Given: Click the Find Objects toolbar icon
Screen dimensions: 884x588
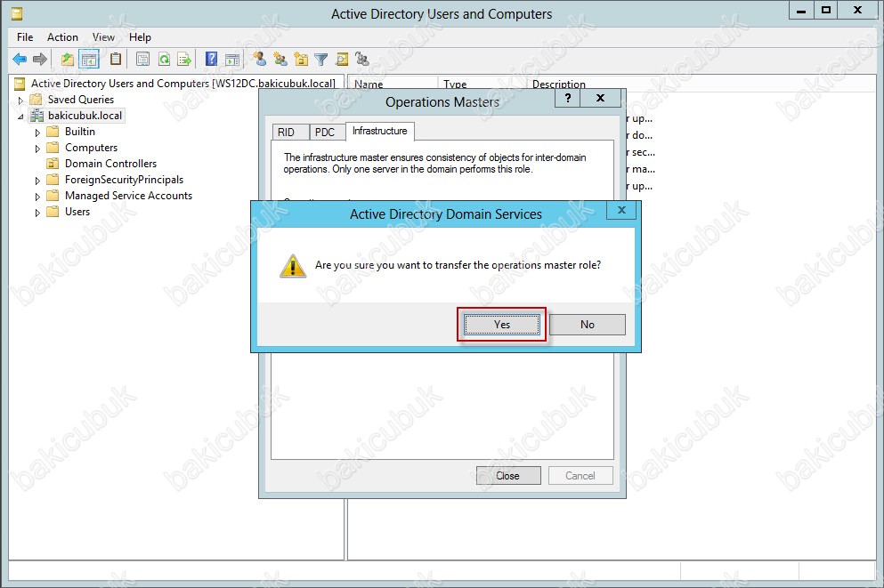Looking at the screenshot, I should coord(342,59).
